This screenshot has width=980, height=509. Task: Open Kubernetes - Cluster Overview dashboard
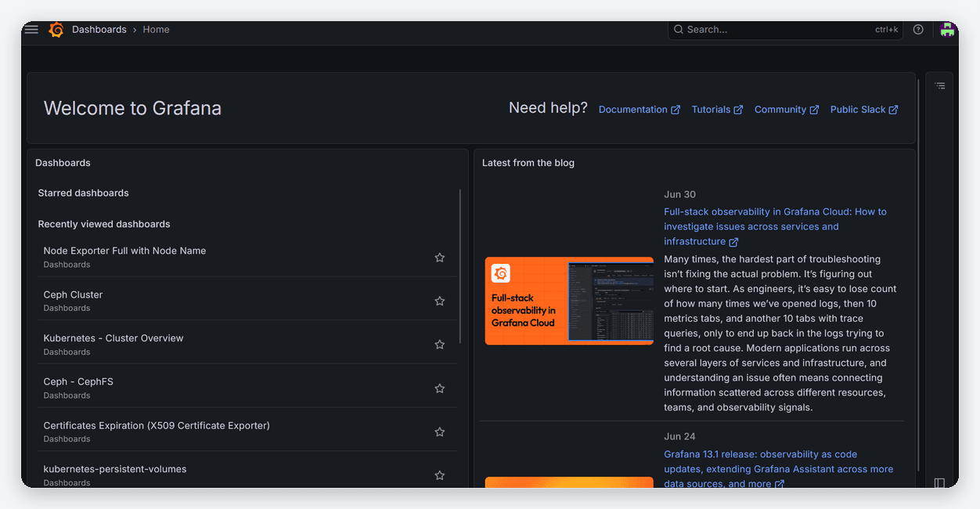point(113,338)
